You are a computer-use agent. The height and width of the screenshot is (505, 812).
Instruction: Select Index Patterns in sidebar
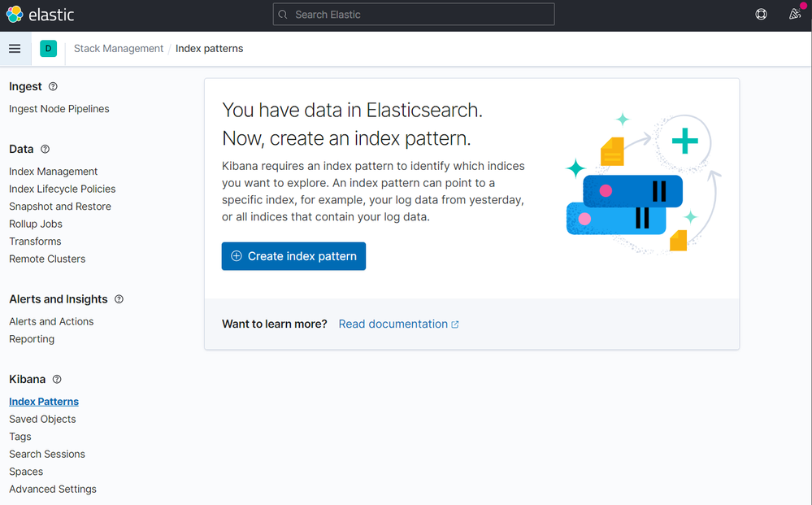(x=44, y=402)
